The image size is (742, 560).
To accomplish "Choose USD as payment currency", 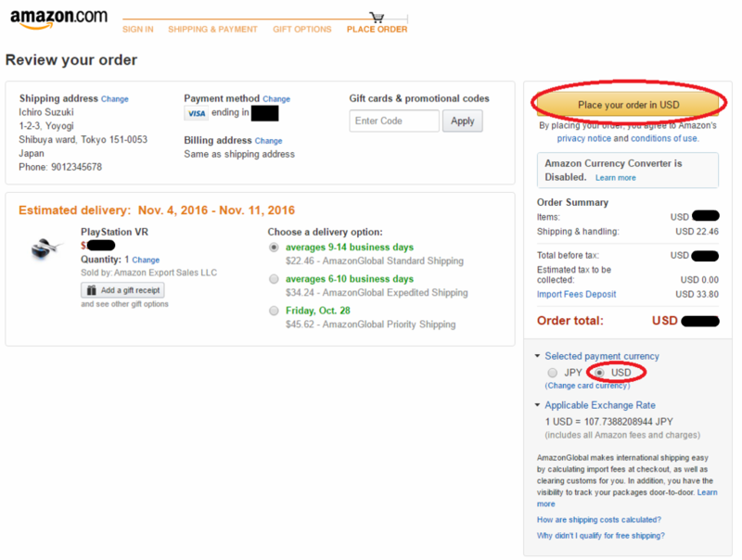I will click(x=599, y=373).
